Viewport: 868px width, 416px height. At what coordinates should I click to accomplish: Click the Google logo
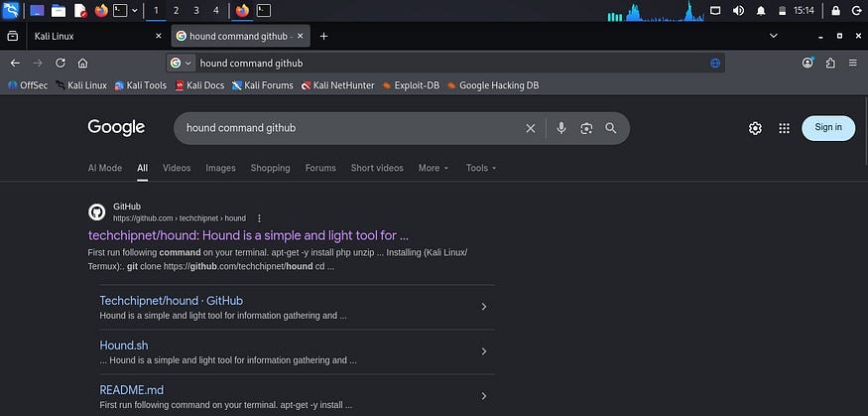coord(116,128)
